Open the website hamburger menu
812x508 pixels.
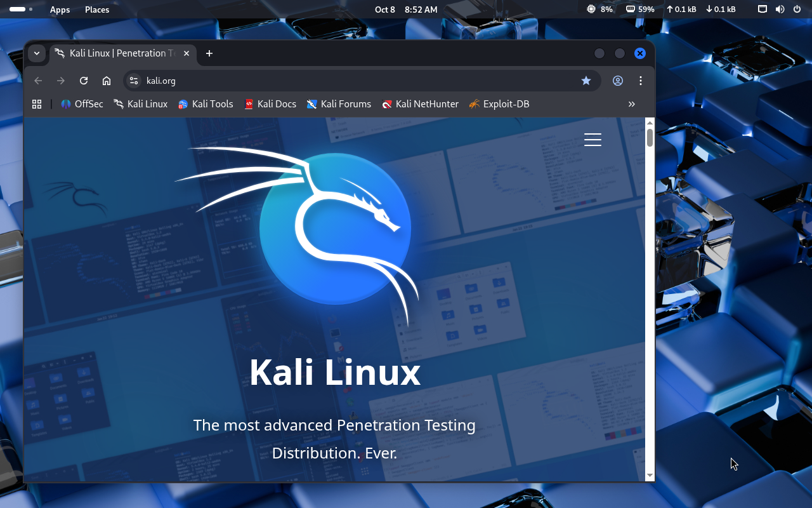click(x=593, y=140)
